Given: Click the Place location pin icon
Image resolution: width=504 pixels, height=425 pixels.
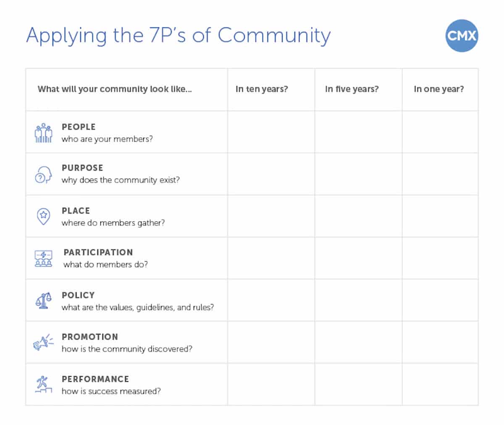Looking at the screenshot, I should (x=43, y=216).
